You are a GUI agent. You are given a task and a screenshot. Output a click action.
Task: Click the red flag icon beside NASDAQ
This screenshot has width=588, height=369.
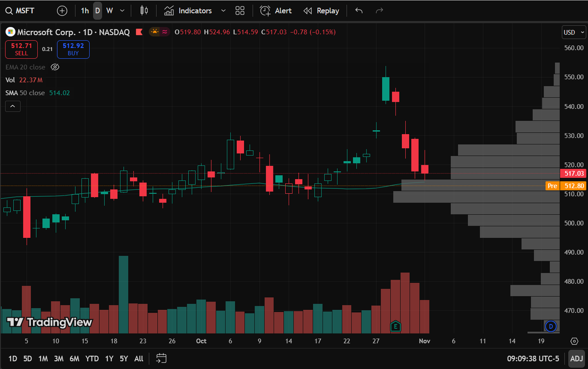[x=139, y=32]
